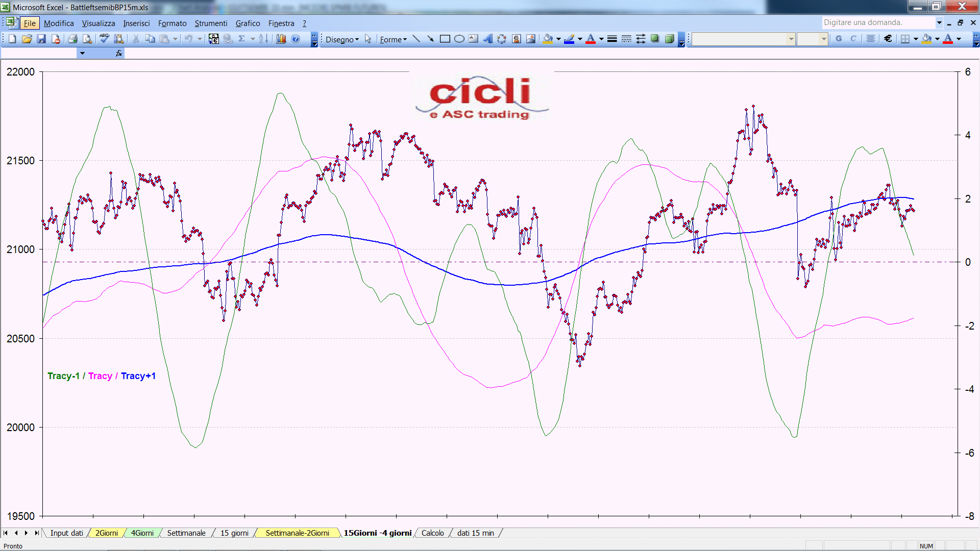Open the Chart Wizard icon

[281, 39]
